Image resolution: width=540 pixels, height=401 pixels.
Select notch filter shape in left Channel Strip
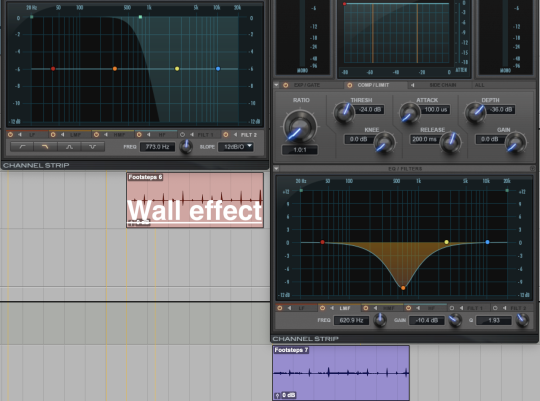coord(92,147)
